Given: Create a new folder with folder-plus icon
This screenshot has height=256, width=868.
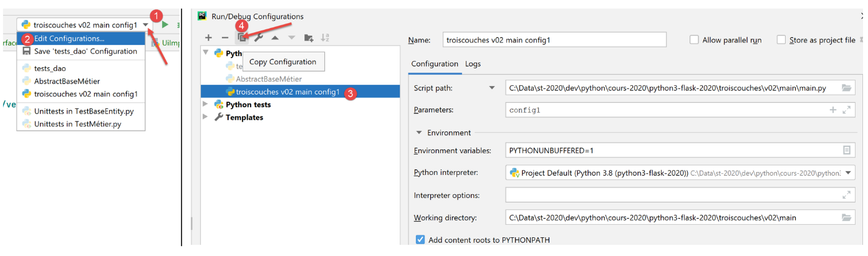Looking at the screenshot, I should tap(309, 38).
